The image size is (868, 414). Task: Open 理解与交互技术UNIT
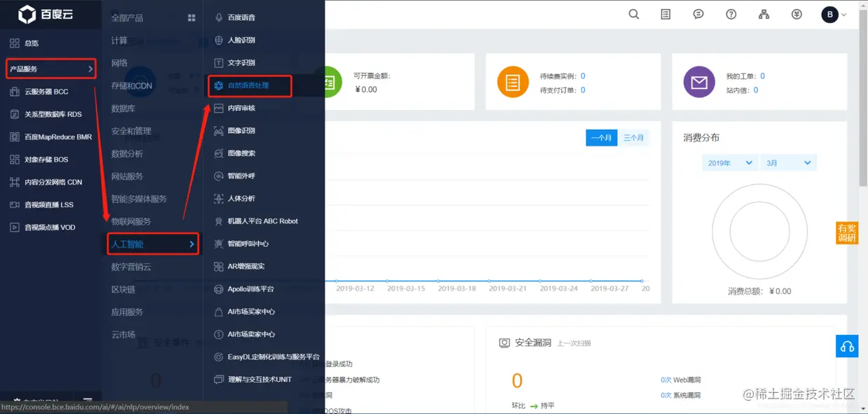(x=260, y=379)
